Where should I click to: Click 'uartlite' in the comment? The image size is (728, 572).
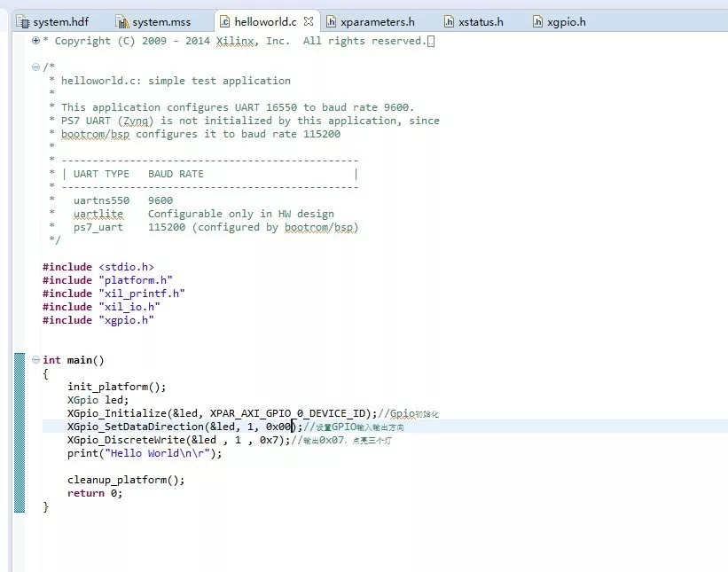(x=98, y=214)
